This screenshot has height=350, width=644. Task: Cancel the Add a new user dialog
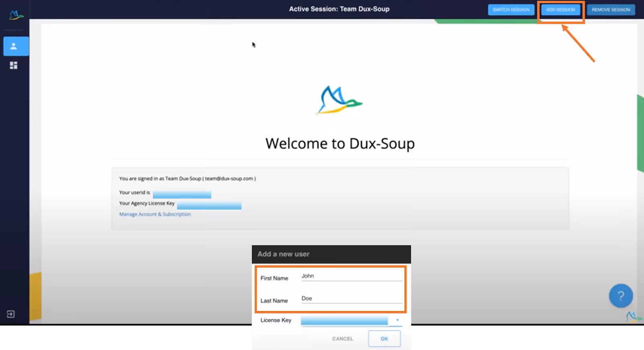tap(343, 339)
